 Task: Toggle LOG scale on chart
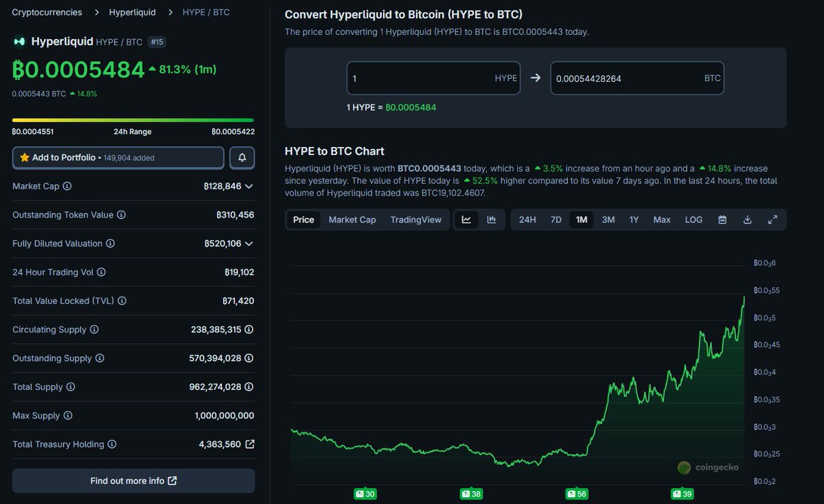point(694,220)
